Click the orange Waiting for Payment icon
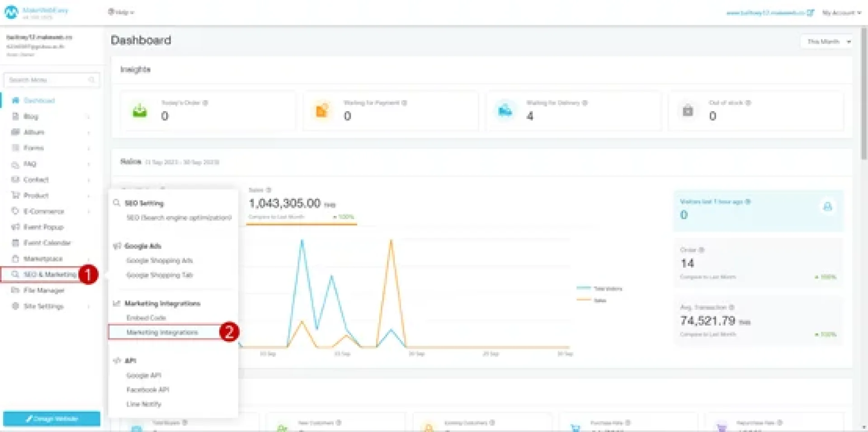The height and width of the screenshot is (432, 868). pos(322,111)
